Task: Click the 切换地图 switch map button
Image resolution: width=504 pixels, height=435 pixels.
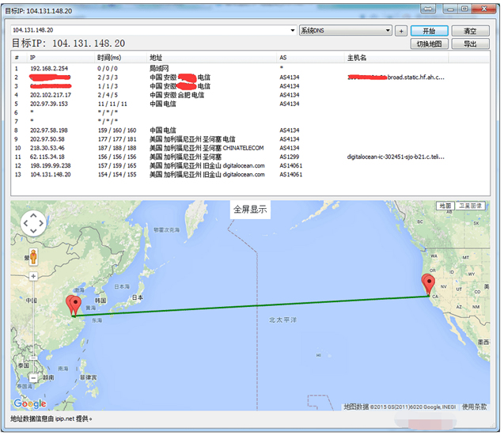Action: point(429,43)
